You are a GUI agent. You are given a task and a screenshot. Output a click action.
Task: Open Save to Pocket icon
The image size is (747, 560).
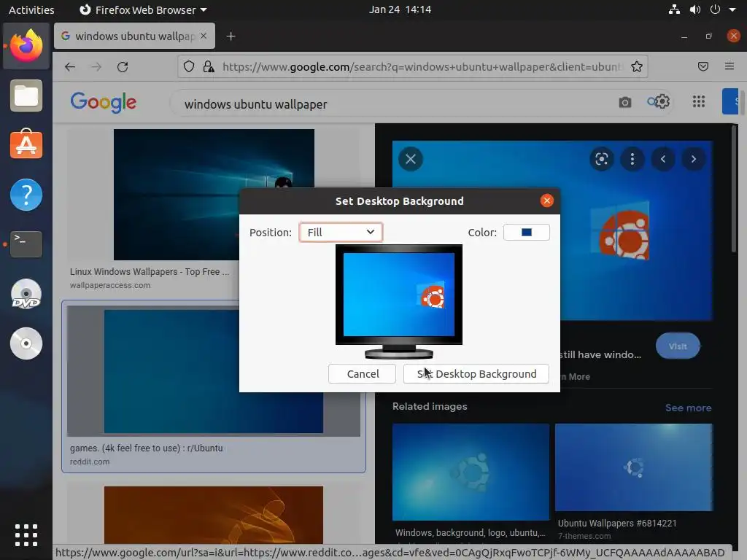pyautogui.click(x=703, y=66)
